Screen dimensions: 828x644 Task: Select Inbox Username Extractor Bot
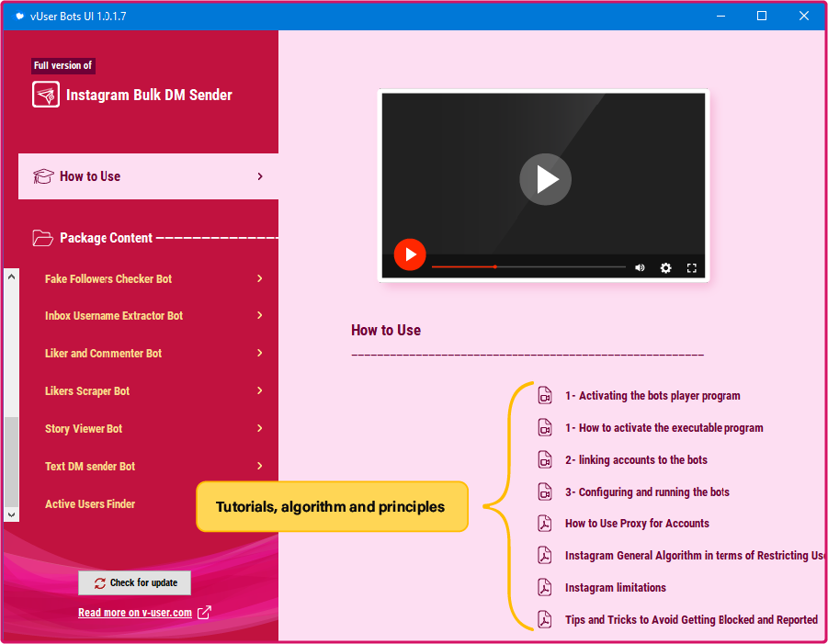click(114, 316)
